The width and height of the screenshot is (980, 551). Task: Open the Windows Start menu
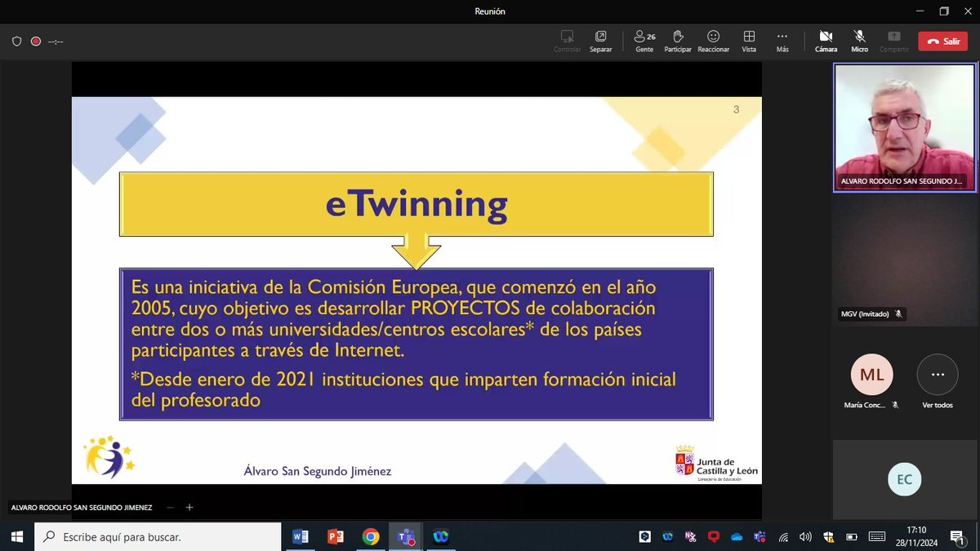tap(17, 536)
